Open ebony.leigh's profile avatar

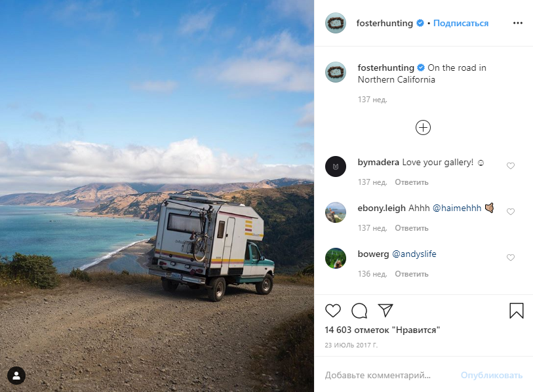tap(336, 212)
